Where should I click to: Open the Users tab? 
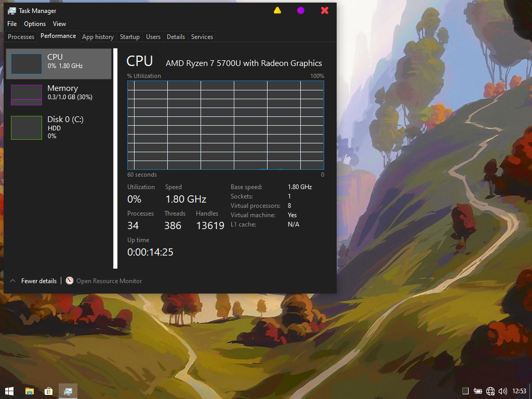point(153,37)
